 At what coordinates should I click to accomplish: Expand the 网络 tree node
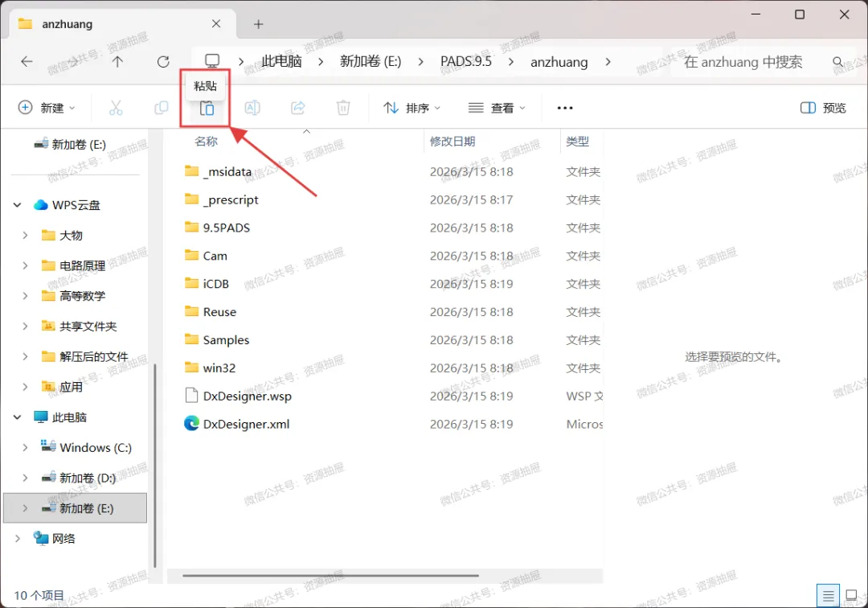coord(17,538)
